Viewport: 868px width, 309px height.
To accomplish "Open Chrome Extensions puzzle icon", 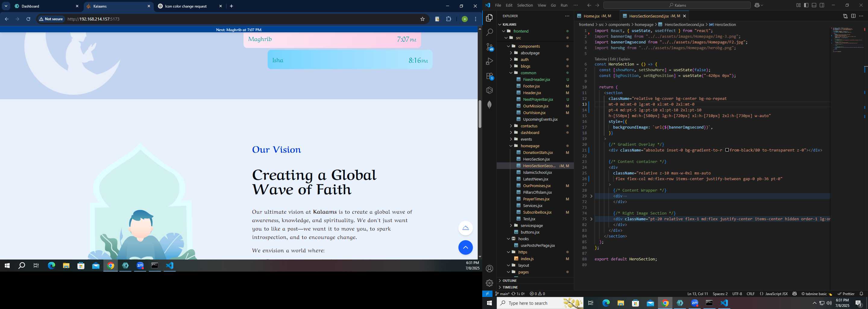I will click(448, 19).
